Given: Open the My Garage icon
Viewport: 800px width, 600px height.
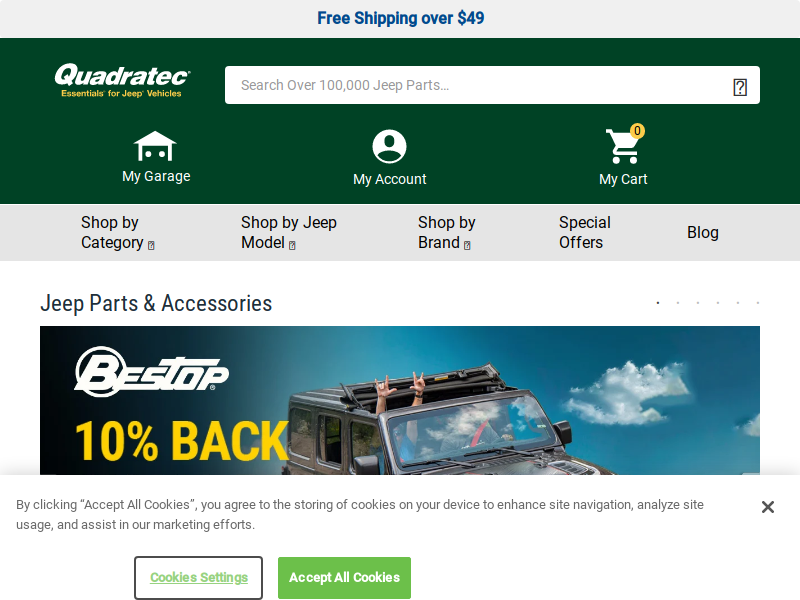Looking at the screenshot, I should pos(155,146).
